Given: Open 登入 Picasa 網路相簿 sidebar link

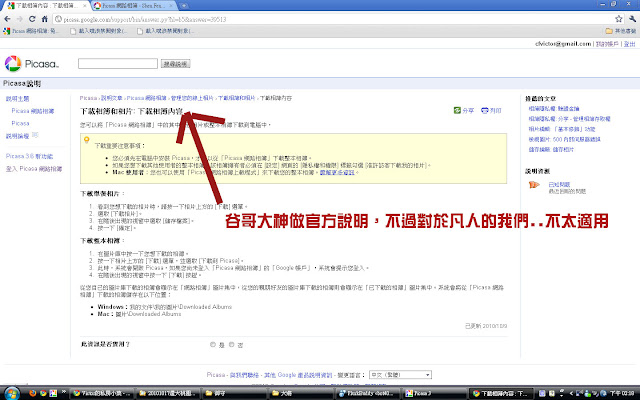Looking at the screenshot, I should click(x=34, y=169).
